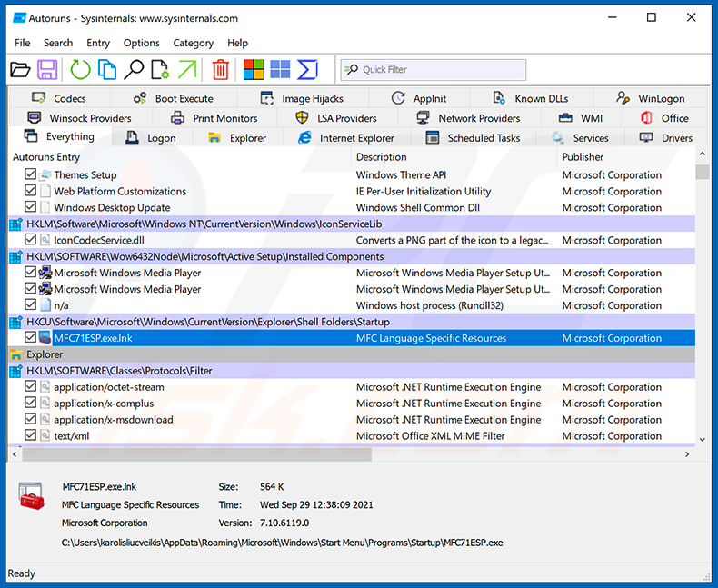
Task: Click the Explorer folder section icon
Action: pyautogui.click(x=16, y=354)
